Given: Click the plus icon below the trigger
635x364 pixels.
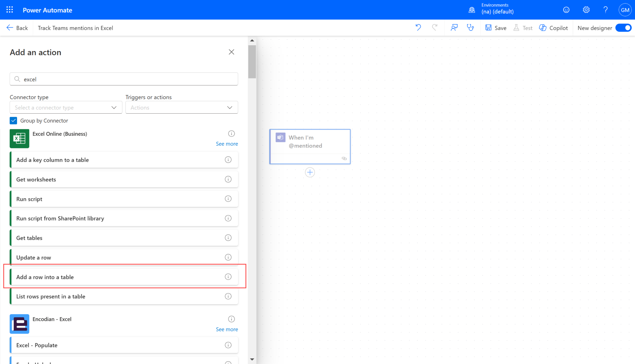Looking at the screenshot, I should coord(310,172).
